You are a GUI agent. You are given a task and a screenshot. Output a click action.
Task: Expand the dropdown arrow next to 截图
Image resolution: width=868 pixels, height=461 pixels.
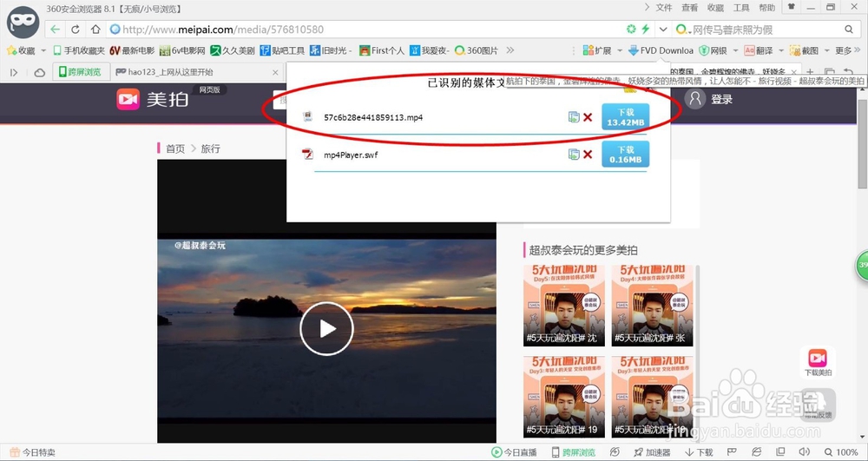826,50
